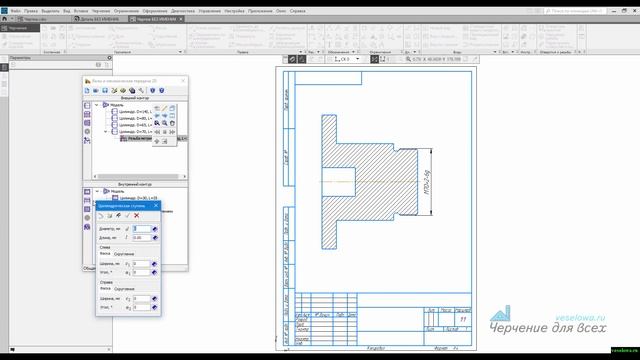Collapse Модель node in outer contour tree
Screen dimensions: 640x360
pyautogui.click(x=97, y=105)
